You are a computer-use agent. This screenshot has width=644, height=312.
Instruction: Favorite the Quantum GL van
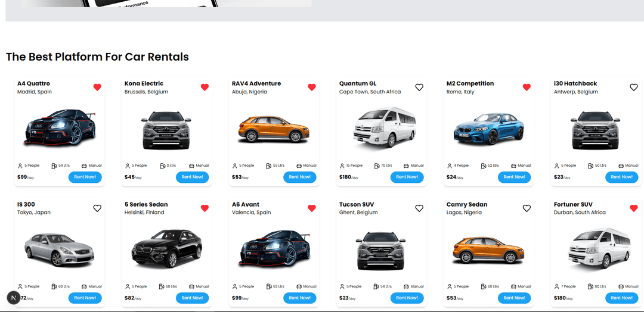pos(419,88)
